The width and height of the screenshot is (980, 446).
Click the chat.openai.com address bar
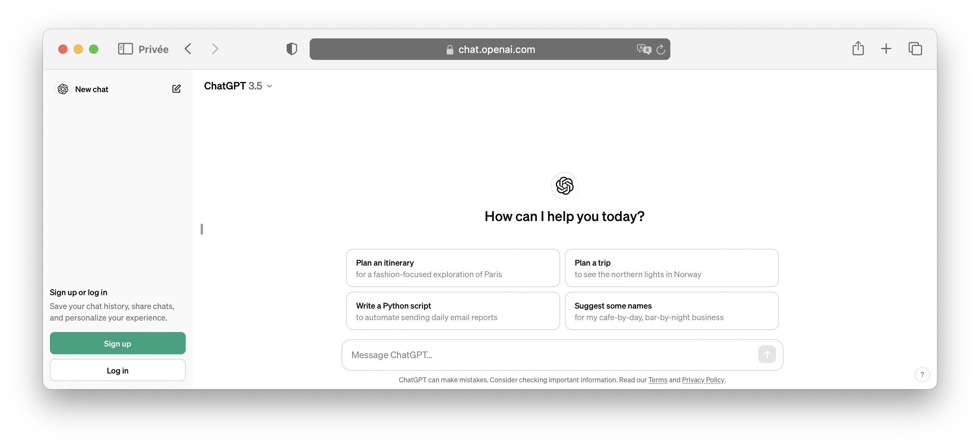click(x=490, y=49)
